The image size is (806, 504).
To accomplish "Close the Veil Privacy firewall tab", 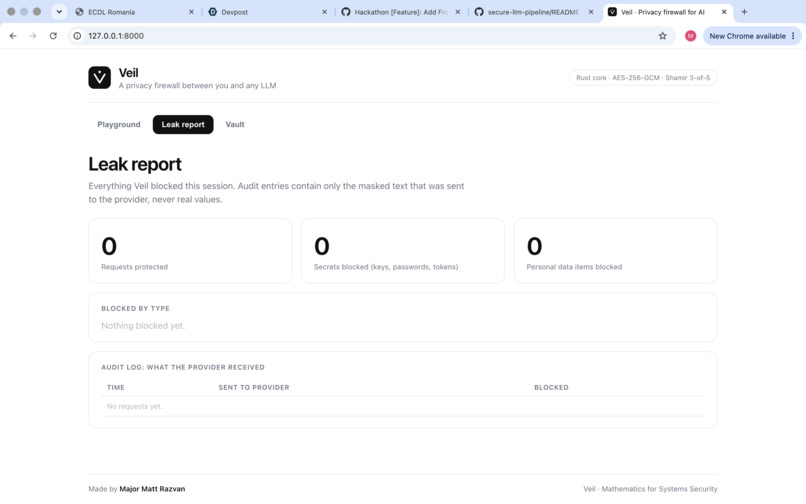I will click(724, 12).
